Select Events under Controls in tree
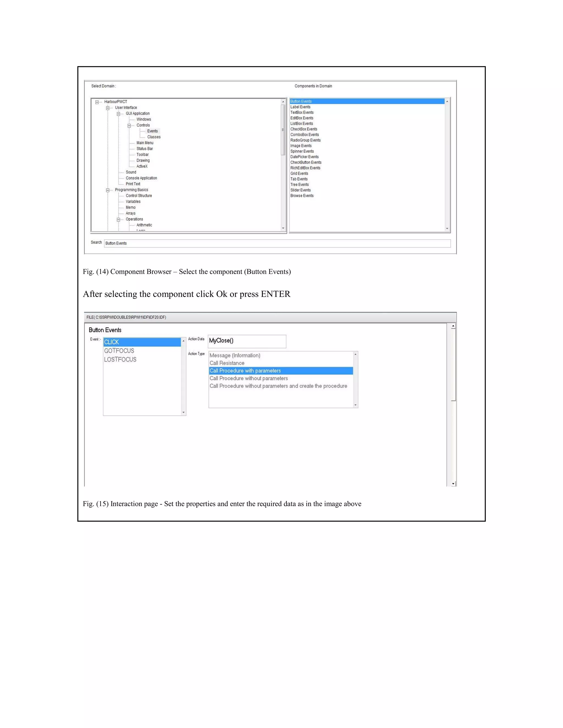563x728 pixels. coord(152,131)
